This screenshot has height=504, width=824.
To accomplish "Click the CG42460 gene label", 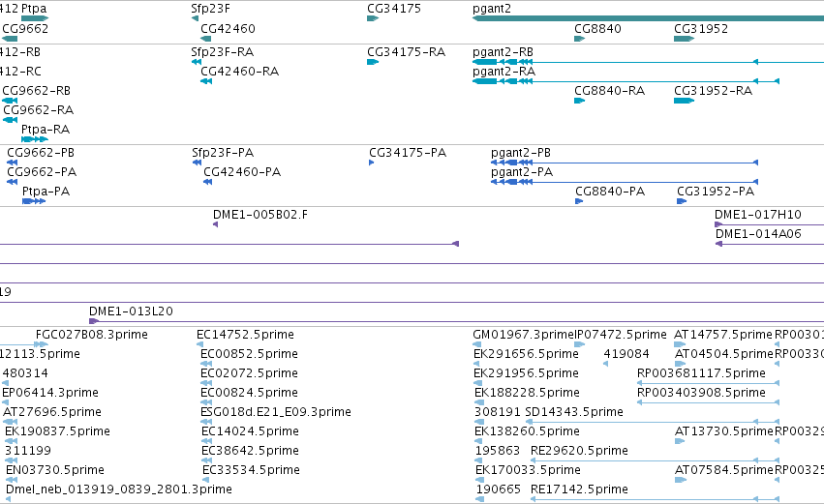I will (228, 28).
